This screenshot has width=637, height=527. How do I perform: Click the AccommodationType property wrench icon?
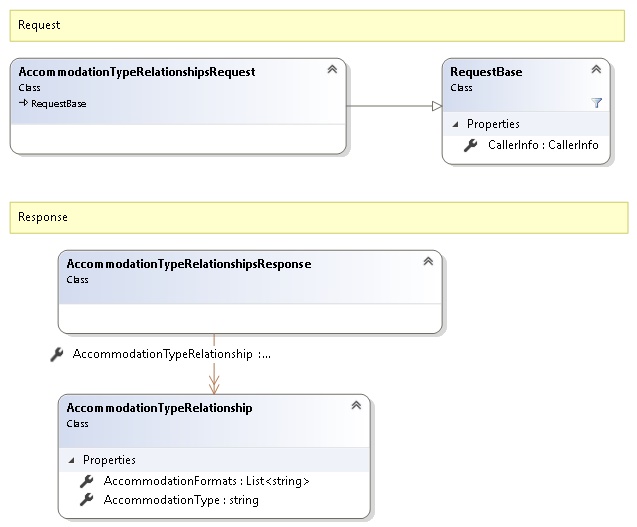87,499
